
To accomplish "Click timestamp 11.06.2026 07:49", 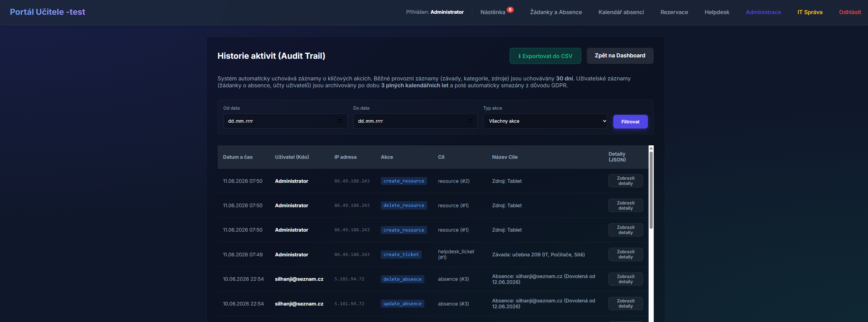I will 243,255.
